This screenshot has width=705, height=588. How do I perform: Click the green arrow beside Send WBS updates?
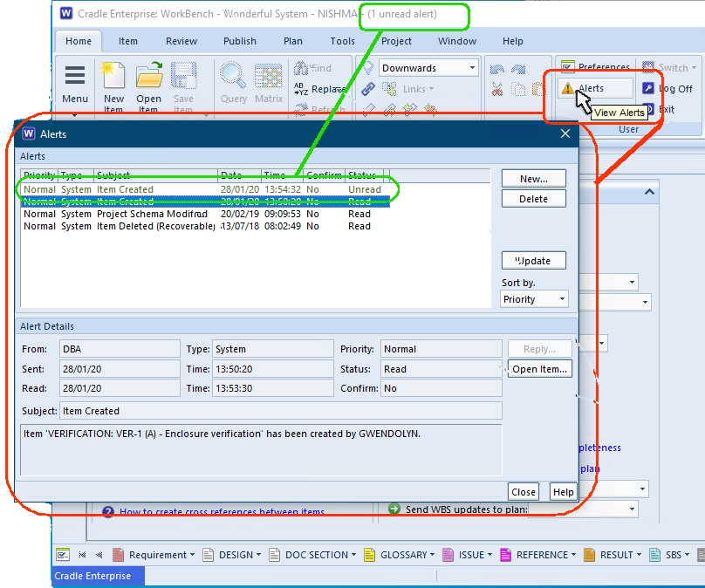click(x=394, y=509)
